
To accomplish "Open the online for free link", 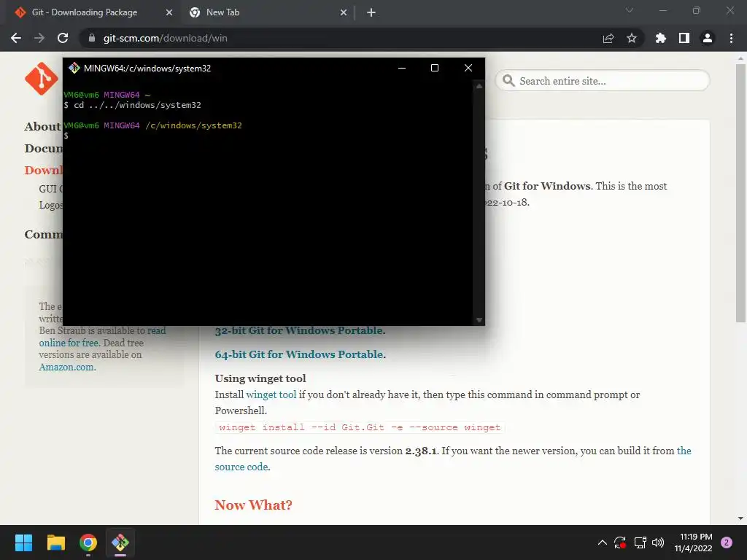I will 69,343.
